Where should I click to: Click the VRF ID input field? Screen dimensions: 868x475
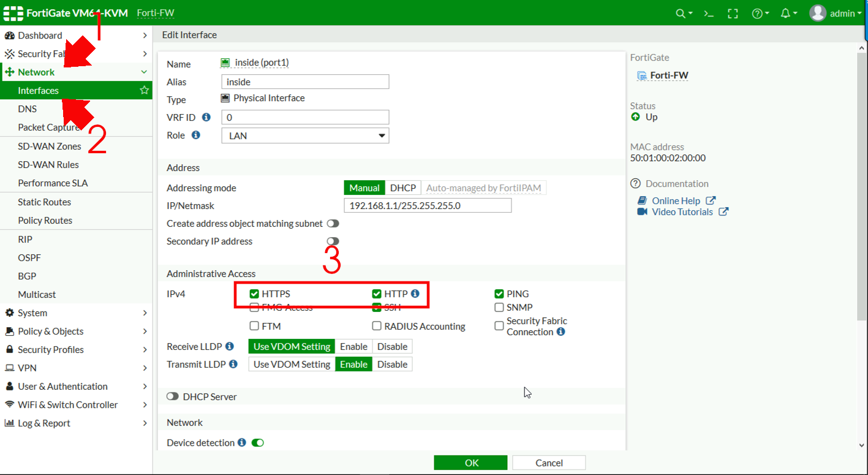[x=305, y=117]
